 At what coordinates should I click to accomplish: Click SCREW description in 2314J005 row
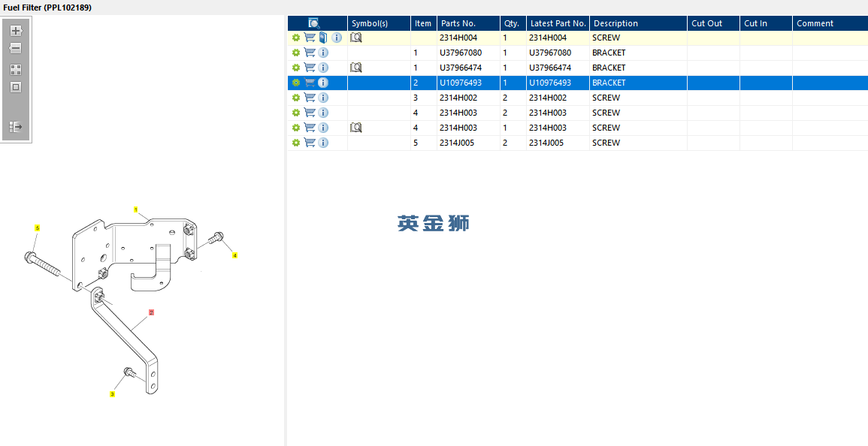(x=606, y=142)
